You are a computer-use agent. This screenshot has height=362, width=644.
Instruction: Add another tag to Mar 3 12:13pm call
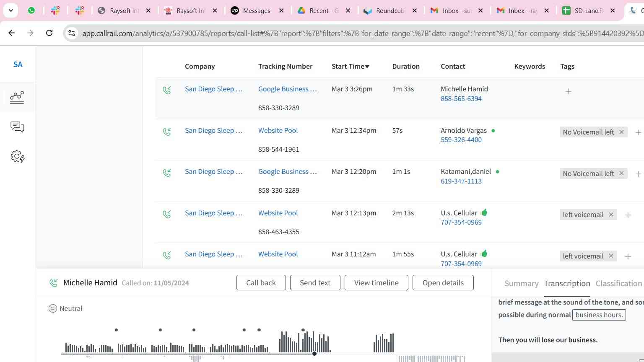point(628,215)
